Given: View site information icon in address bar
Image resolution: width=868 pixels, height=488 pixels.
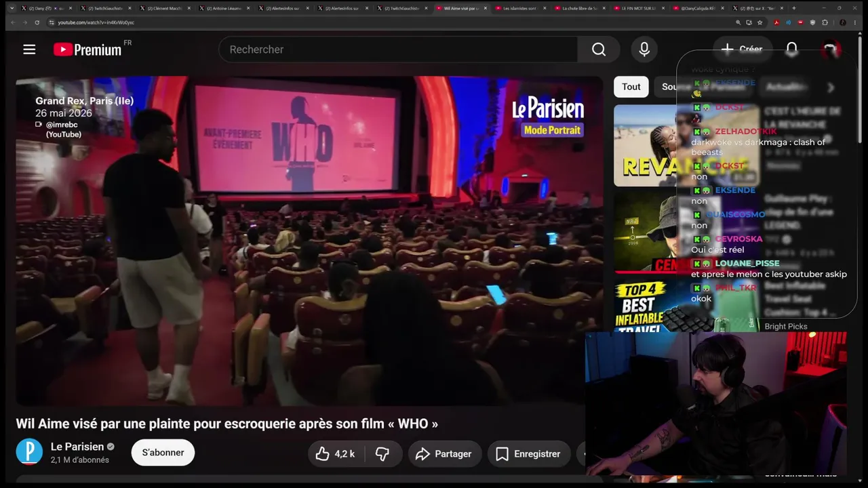Looking at the screenshot, I should point(52,22).
